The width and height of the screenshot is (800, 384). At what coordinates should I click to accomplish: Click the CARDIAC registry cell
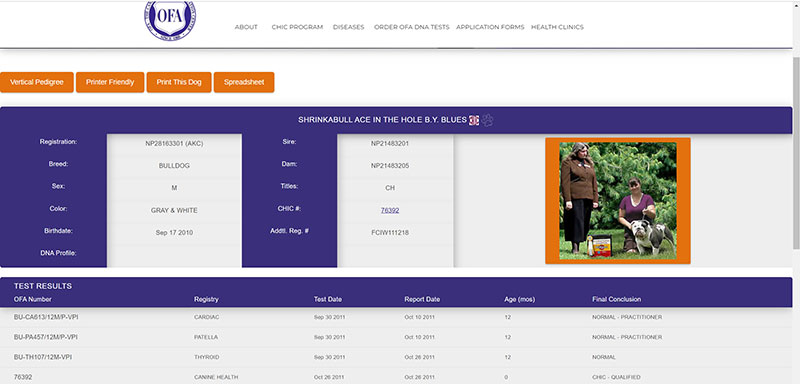click(207, 317)
